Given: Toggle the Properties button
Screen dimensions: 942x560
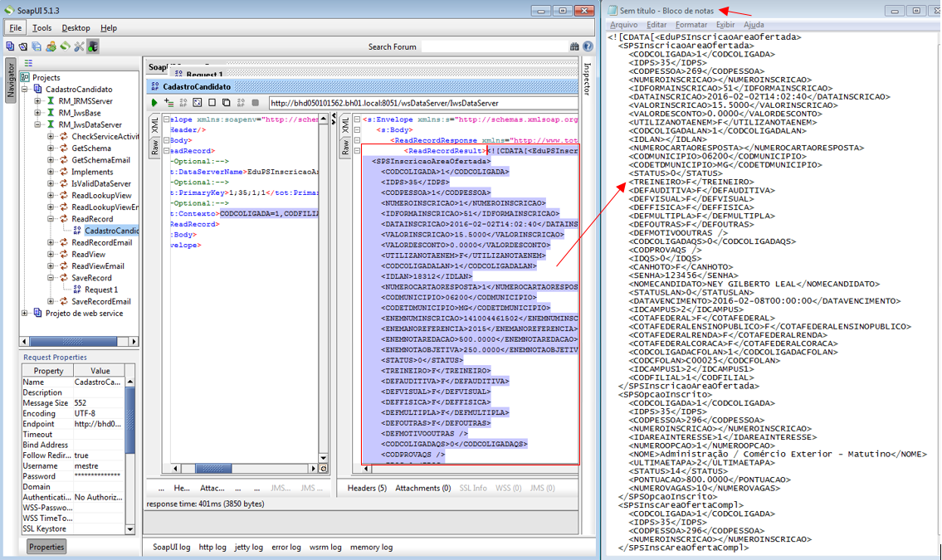Looking at the screenshot, I should click(x=46, y=547).
